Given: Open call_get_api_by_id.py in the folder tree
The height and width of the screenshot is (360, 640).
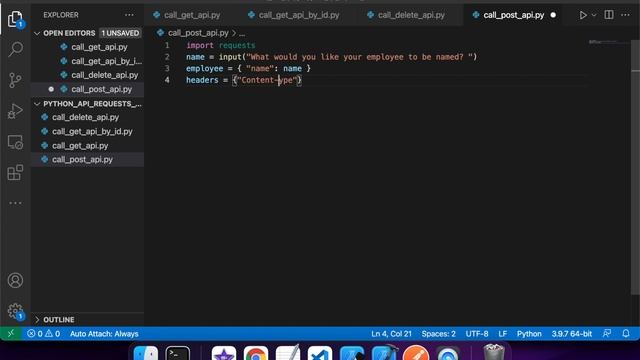Looking at the screenshot, I should 92,131.
